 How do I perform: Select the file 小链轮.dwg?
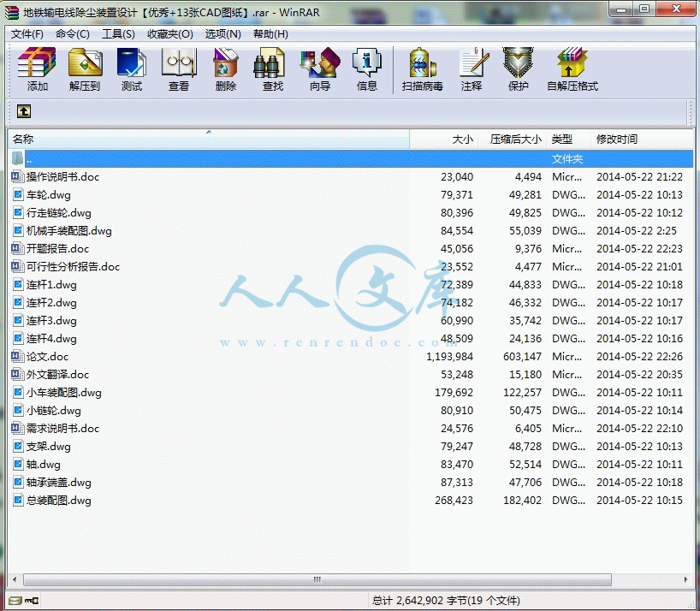pos(54,410)
